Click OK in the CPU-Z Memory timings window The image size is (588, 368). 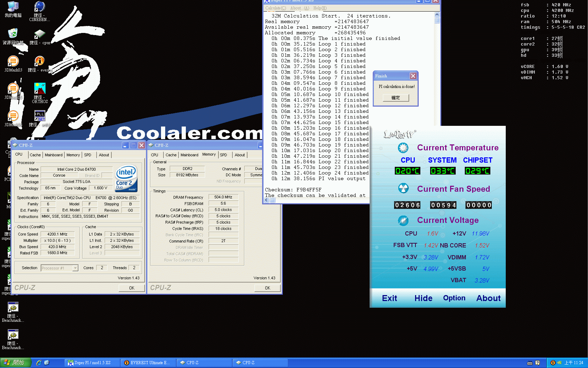(267, 288)
